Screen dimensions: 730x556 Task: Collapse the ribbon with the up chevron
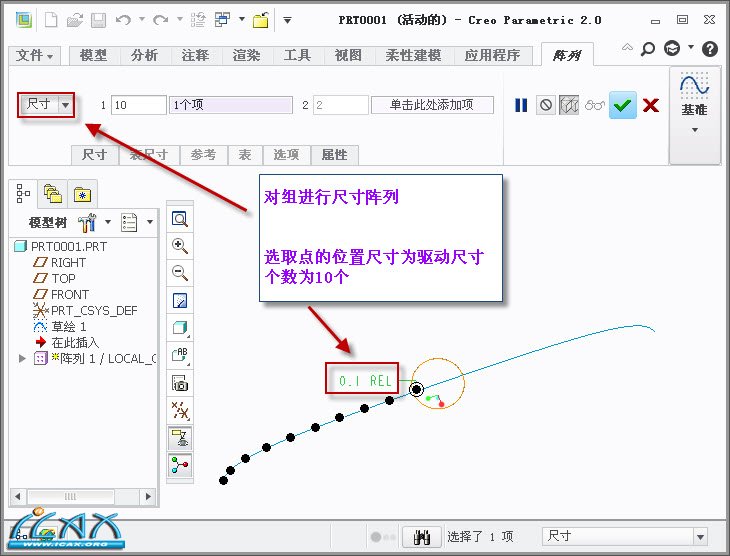(x=627, y=47)
